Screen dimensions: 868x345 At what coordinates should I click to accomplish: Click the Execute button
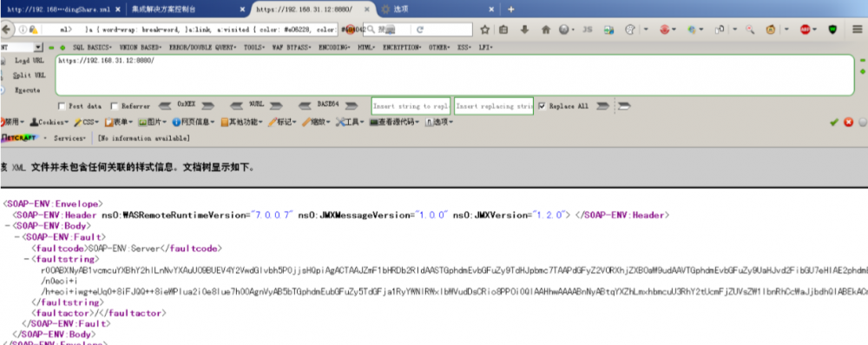(27, 90)
